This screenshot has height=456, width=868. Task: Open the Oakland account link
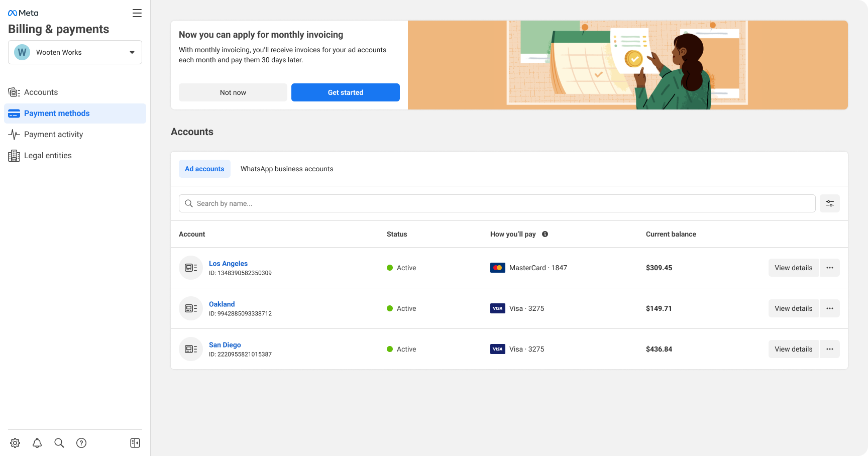point(222,304)
